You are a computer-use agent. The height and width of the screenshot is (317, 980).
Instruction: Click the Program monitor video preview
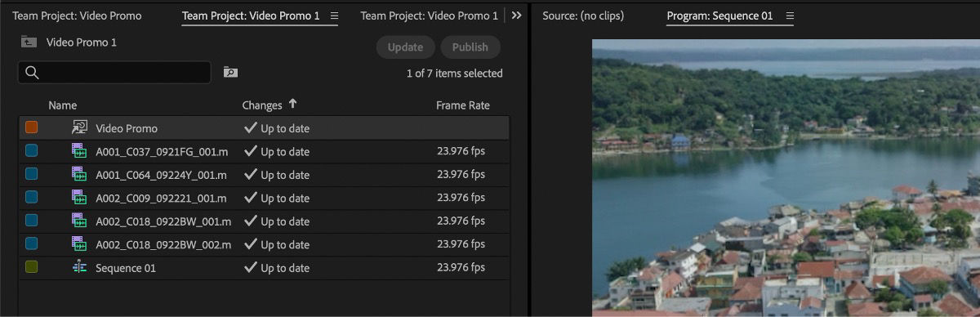[x=786, y=177]
